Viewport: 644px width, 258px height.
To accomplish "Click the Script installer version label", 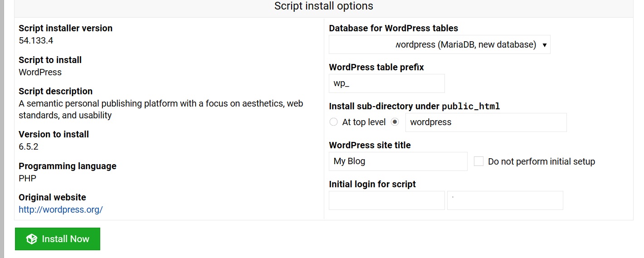I will [x=65, y=28].
